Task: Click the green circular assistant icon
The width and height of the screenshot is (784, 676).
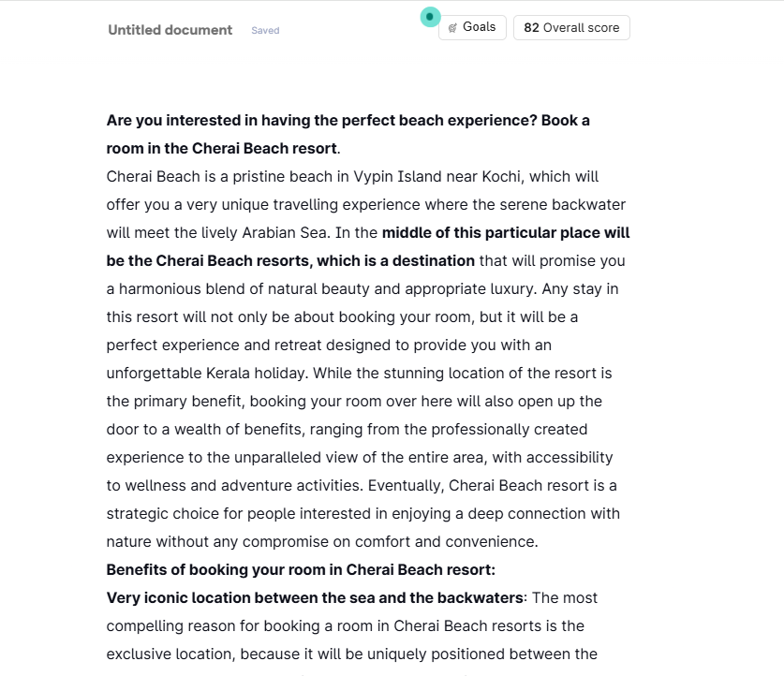Action: point(430,17)
